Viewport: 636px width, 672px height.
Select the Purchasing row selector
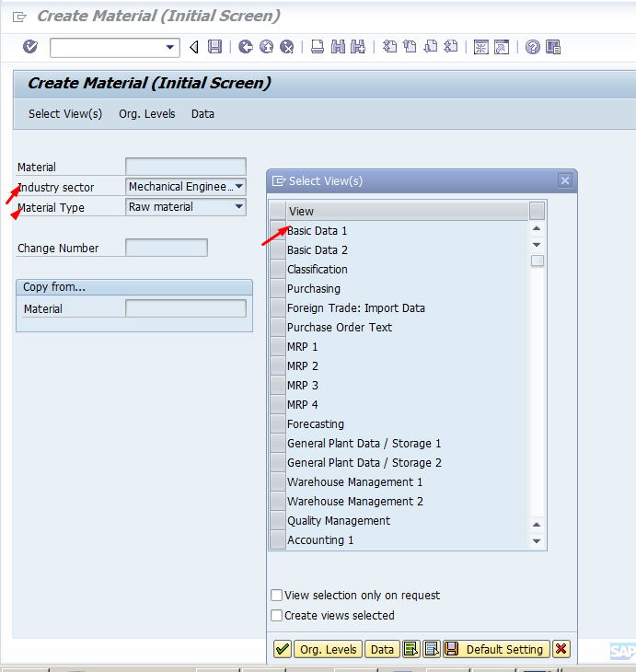point(278,288)
